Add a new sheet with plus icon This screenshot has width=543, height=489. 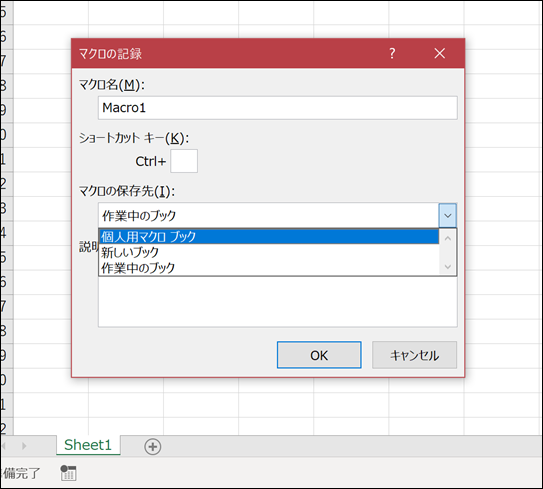coord(153,446)
